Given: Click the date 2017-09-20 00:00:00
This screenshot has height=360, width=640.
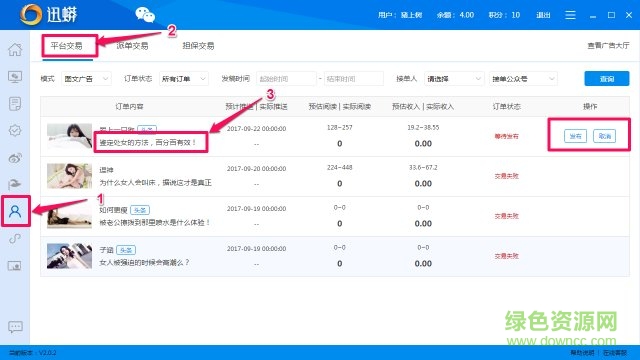Looking at the screenshot, I should coord(256,169).
